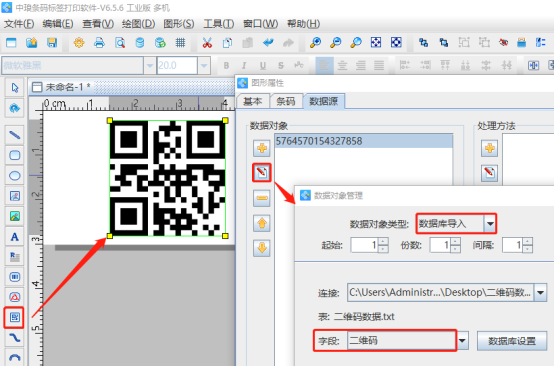Open the Draw menu
554x366 pixels.
click(138, 24)
